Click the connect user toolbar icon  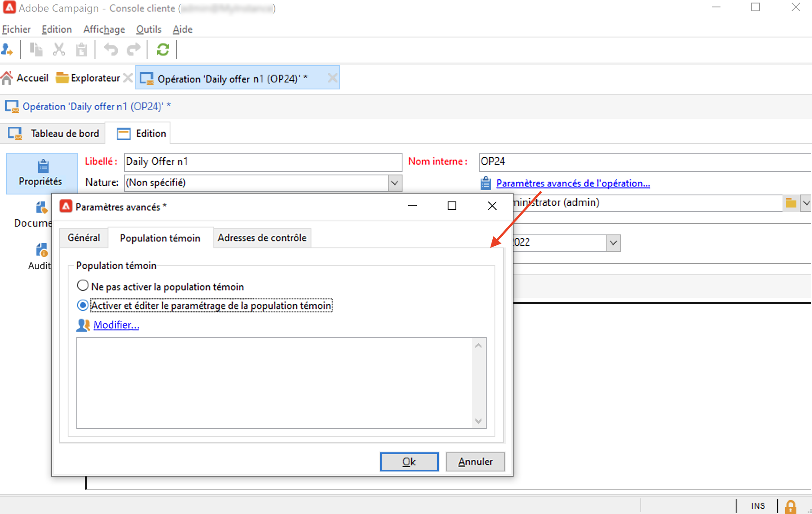click(7, 49)
